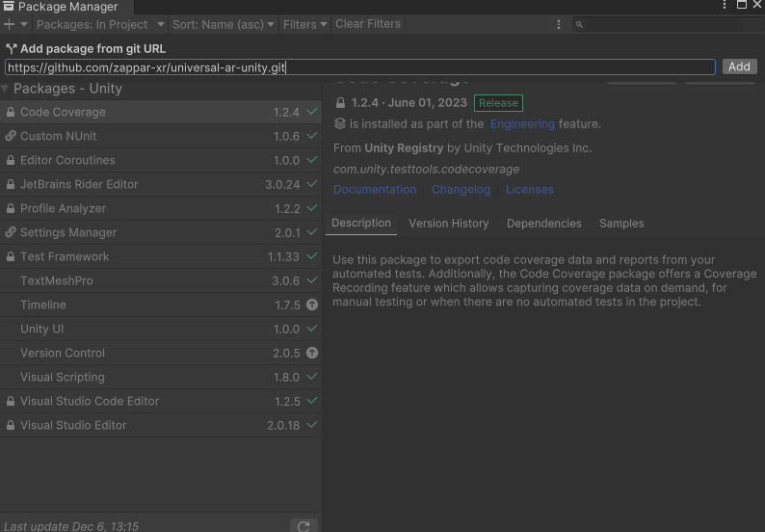Click the git URL input field
Image resolution: width=765 pixels, height=532 pixels.
pos(359,67)
